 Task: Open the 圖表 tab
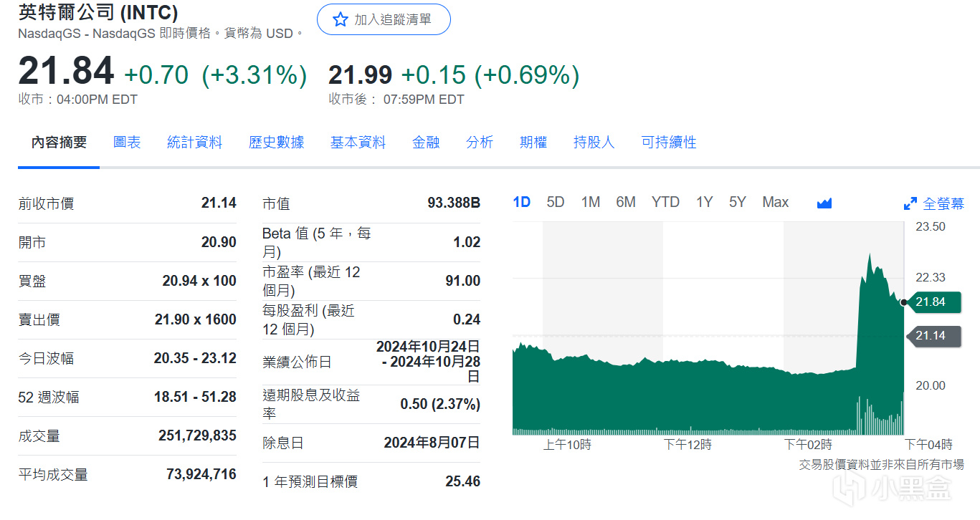(x=127, y=143)
